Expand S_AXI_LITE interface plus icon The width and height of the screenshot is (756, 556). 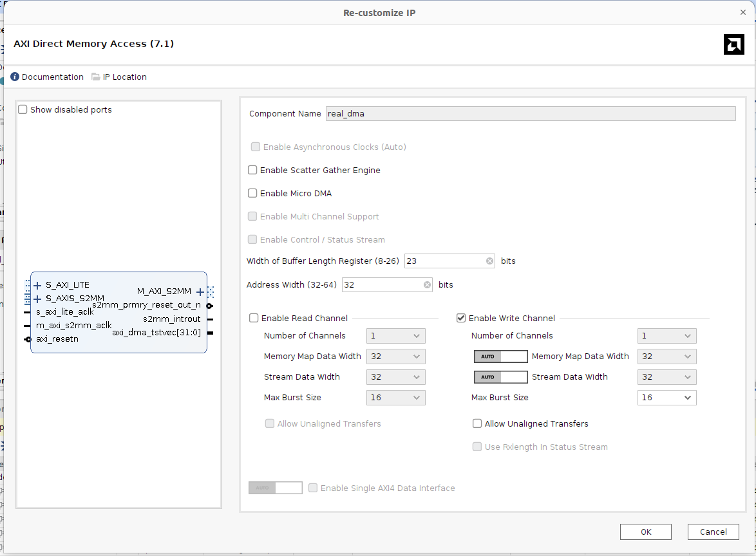click(x=37, y=285)
